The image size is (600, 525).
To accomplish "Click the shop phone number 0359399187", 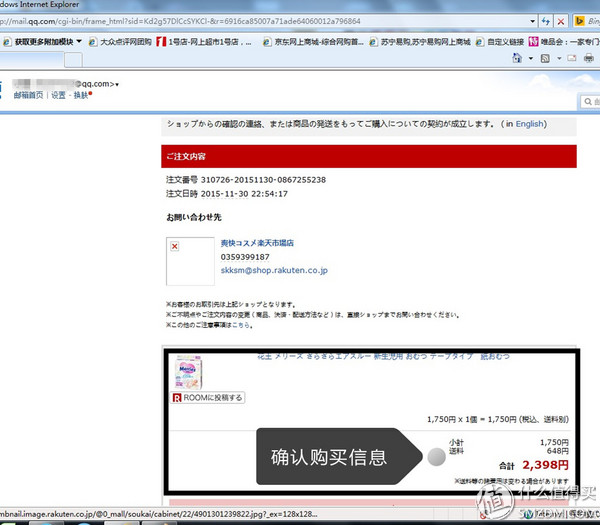I will pyautogui.click(x=245, y=257).
